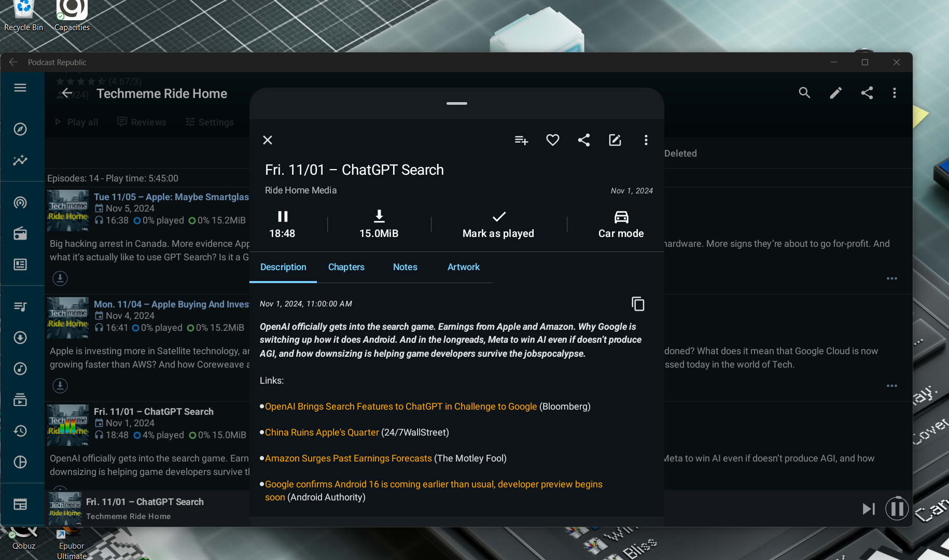Open podcast Settings
Viewport: 949px width, 560px height.
[x=210, y=122]
